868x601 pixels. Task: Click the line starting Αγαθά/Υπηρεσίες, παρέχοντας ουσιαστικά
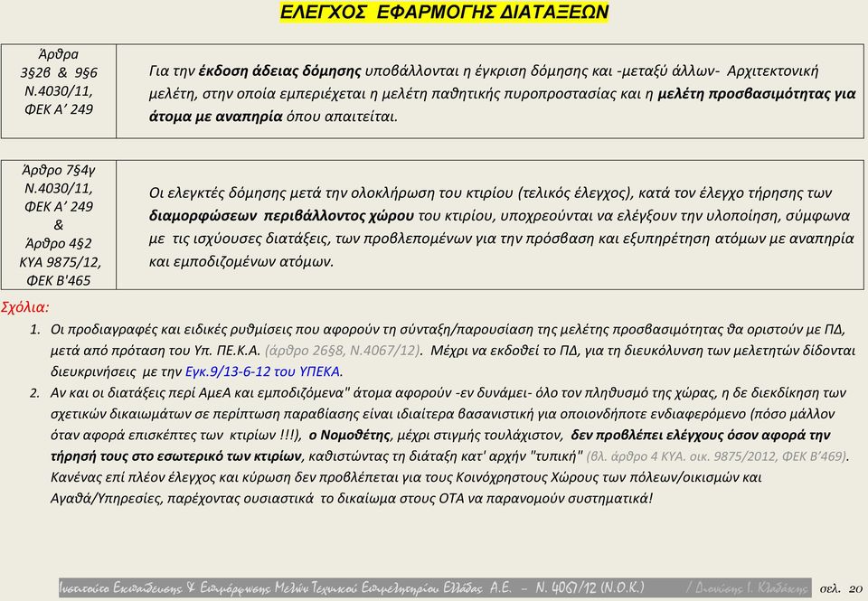point(352,498)
